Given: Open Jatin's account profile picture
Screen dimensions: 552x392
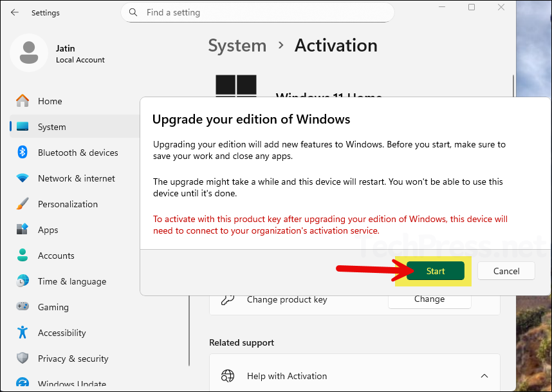Looking at the screenshot, I should (x=29, y=53).
